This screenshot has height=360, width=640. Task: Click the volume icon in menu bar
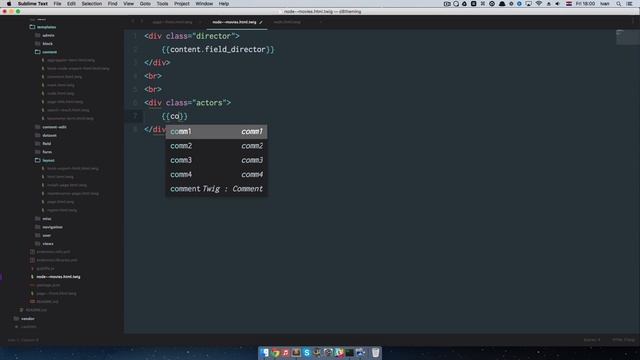tap(558, 4)
